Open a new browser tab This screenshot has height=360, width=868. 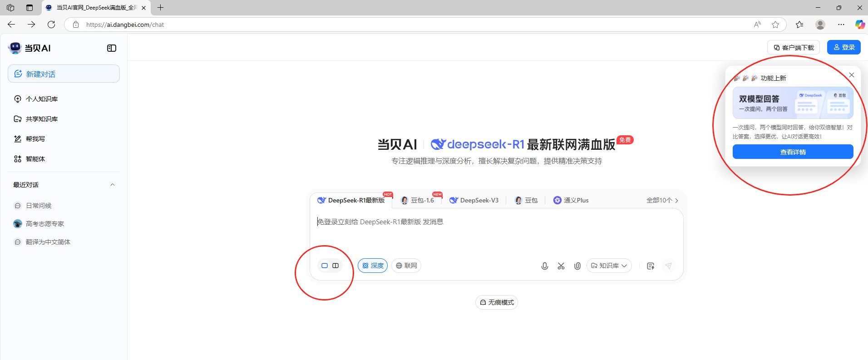tap(160, 8)
